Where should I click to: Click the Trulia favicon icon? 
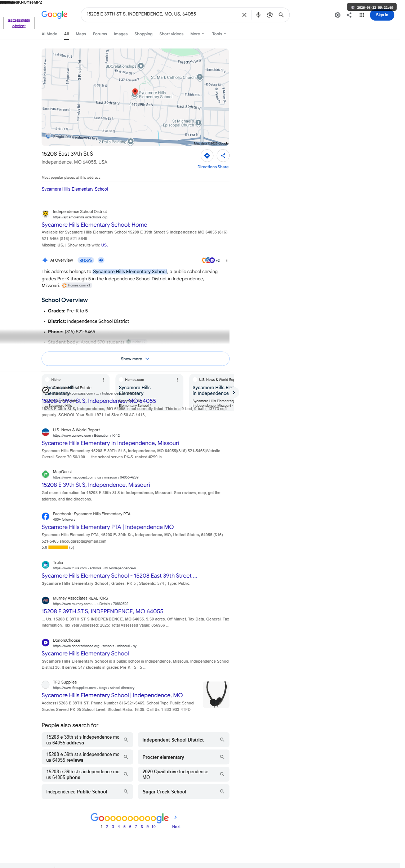coord(45,565)
